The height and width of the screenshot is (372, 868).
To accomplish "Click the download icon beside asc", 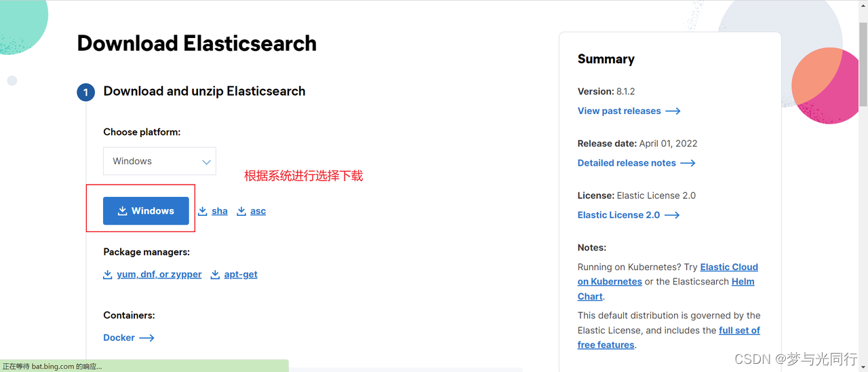I will pyautogui.click(x=241, y=211).
